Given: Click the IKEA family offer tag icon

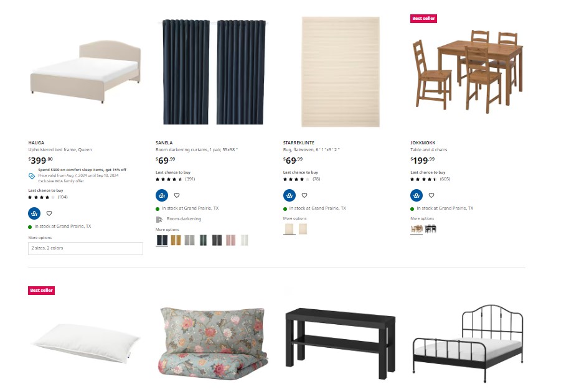Looking at the screenshot, I should 32,176.
